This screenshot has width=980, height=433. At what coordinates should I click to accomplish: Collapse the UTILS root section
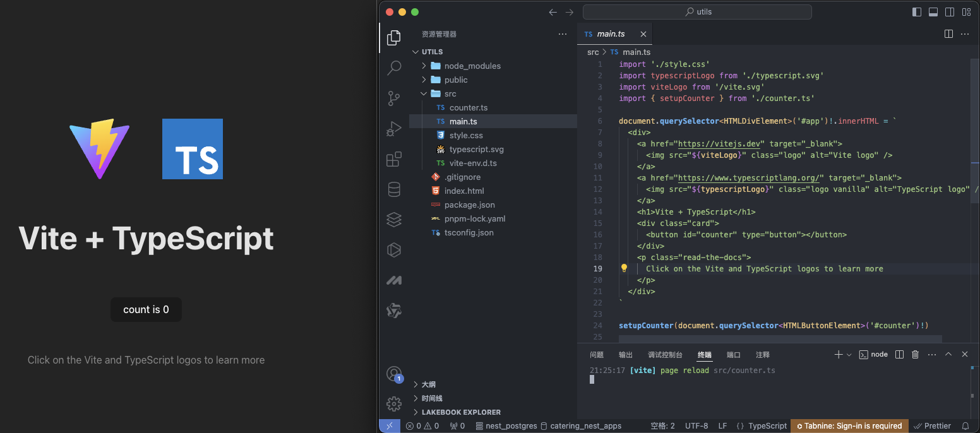[415, 52]
